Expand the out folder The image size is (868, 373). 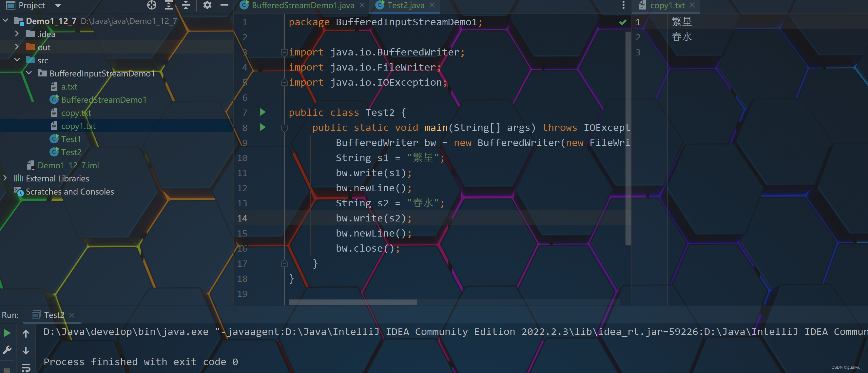pyautogui.click(x=16, y=47)
